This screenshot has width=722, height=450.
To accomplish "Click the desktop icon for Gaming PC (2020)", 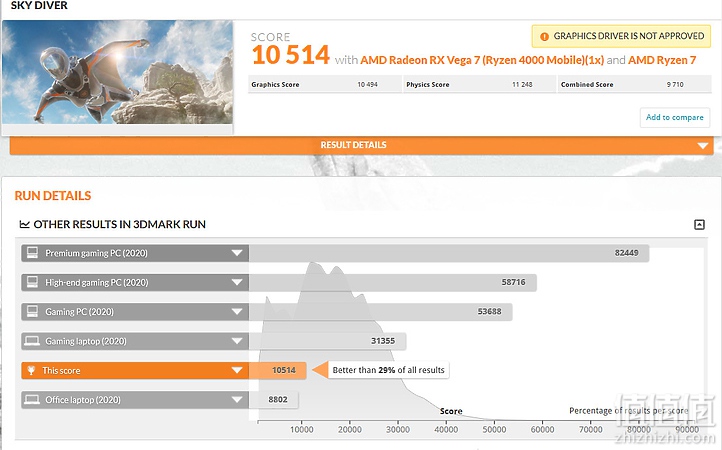I will 32,311.
